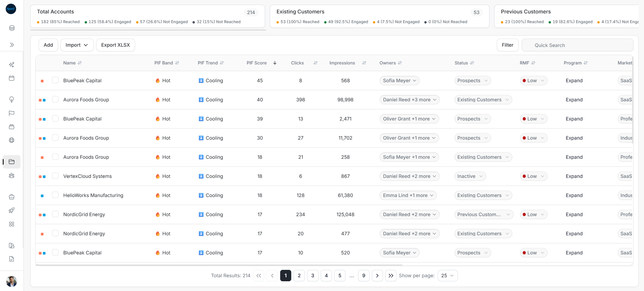Open the four-squares apps icon in the sidebar
Viewport: 644px width, 291px height.
pyautogui.click(x=12, y=224)
